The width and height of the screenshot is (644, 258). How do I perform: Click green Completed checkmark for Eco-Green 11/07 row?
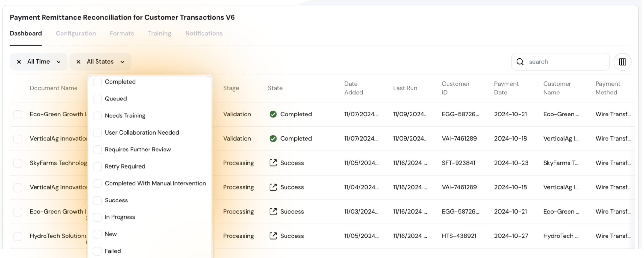[x=273, y=114]
